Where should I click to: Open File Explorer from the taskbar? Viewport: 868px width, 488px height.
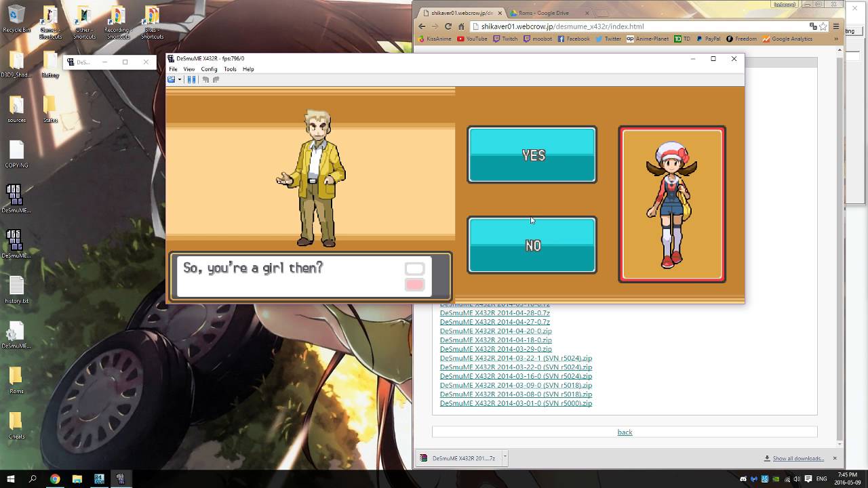coord(77,479)
